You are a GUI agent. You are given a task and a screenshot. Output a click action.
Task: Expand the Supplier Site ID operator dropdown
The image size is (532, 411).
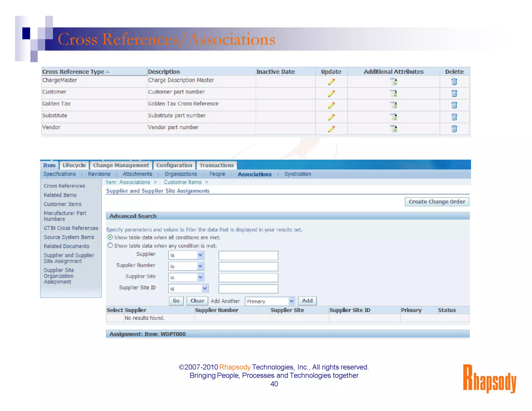[205, 288]
